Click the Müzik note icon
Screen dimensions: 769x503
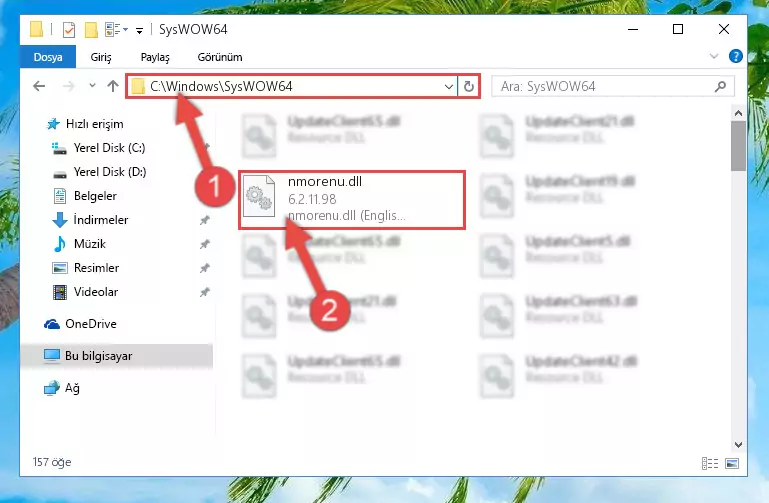(x=60, y=244)
